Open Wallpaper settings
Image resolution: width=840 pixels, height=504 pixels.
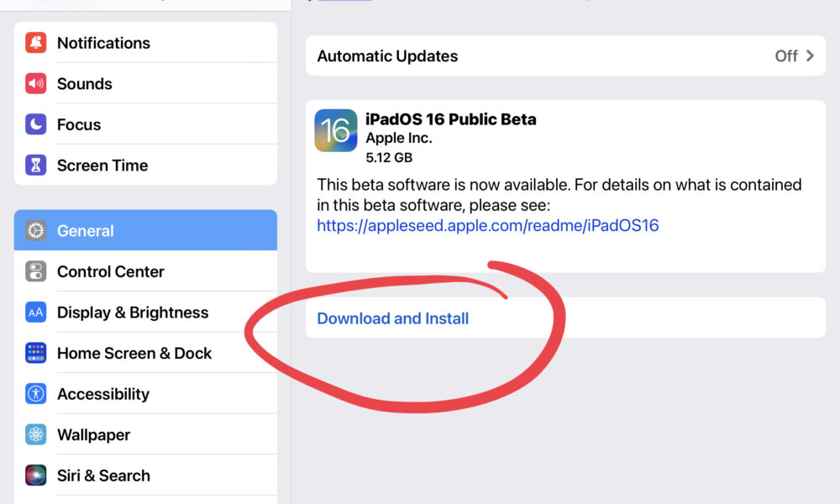click(x=145, y=434)
